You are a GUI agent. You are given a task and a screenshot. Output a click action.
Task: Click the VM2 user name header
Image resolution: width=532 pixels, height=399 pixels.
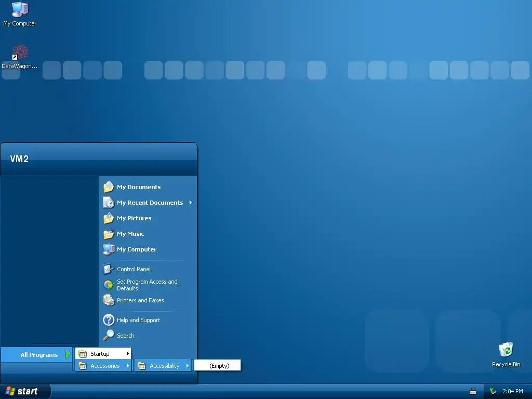[x=19, y=159]
